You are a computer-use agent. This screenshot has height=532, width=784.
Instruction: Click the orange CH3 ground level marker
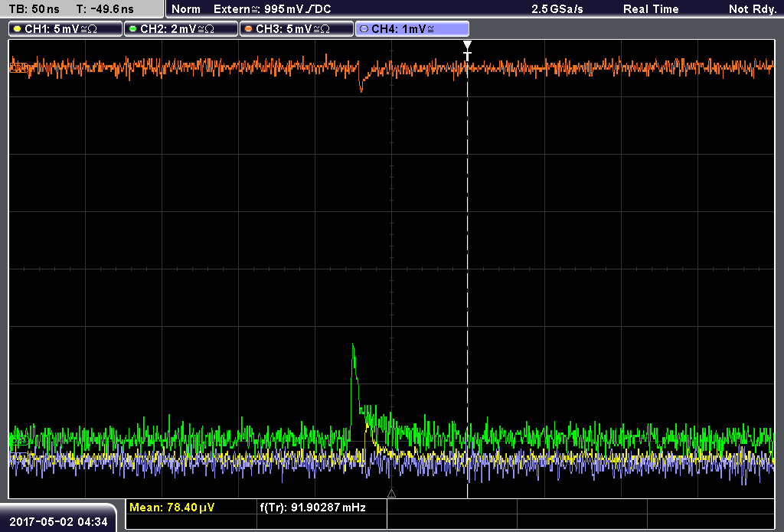click(x=18, y=67)
